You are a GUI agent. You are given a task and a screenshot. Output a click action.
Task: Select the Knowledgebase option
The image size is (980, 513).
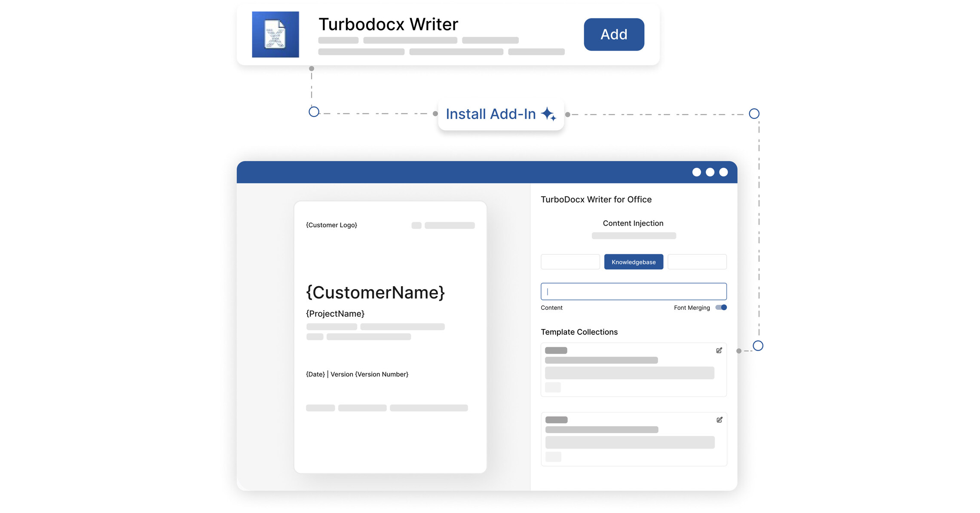click(633, 262)
